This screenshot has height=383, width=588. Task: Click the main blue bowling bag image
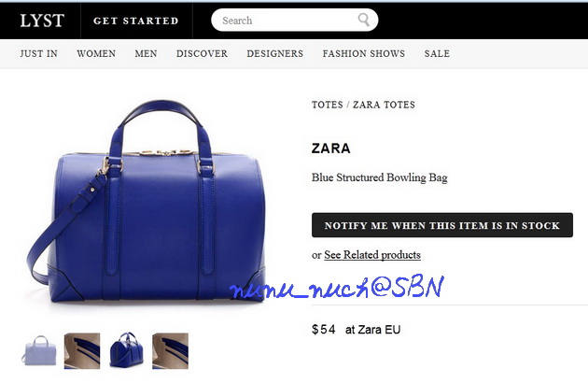tap(147, 202)
